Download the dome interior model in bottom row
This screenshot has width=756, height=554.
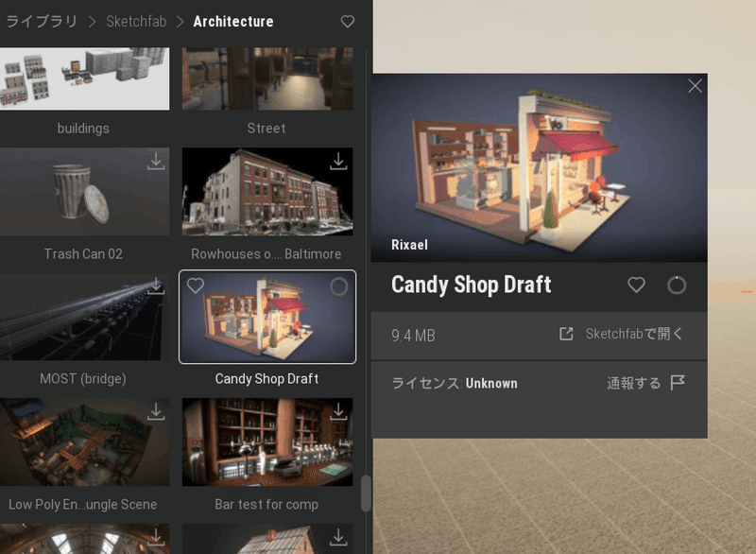(x=156, y=537)
